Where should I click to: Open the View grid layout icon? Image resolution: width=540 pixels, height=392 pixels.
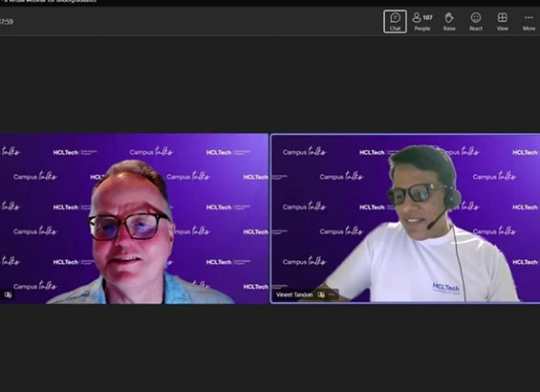coord(502,17)
